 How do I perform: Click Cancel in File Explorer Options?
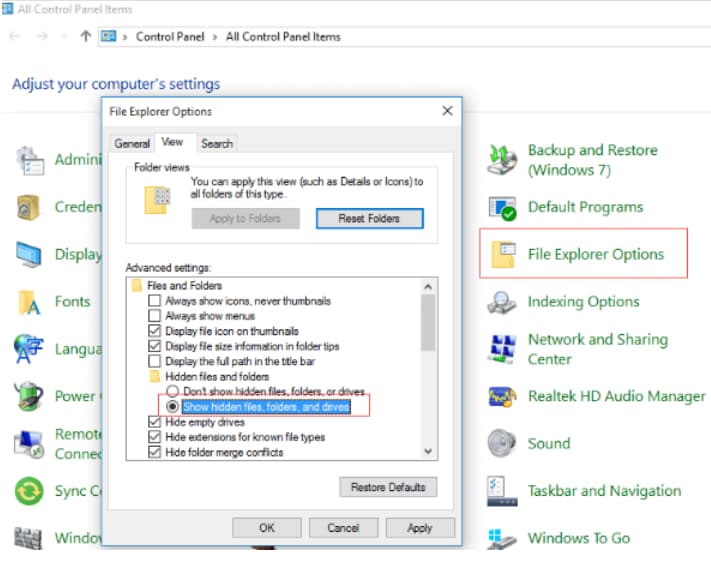coord(343,528)
